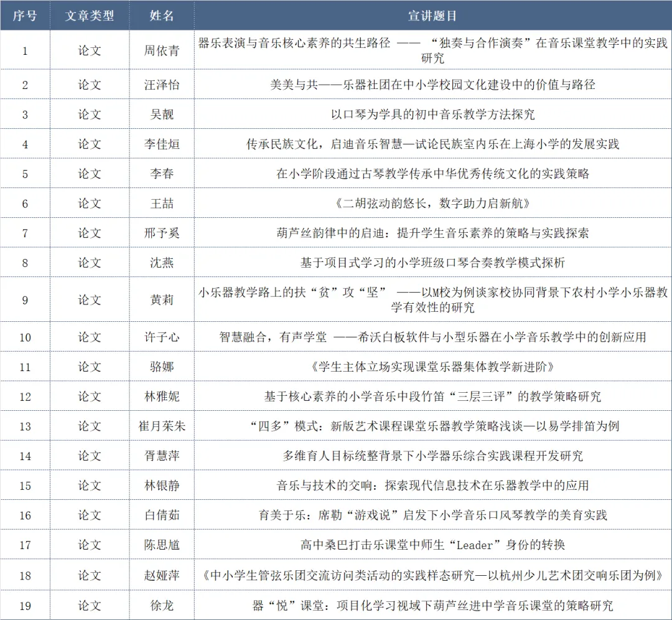The height and width of the screenshot is (620, 672).
Task: Click the title starting 传承民族文化，启迪音乐智慧
Action: pyautogui.click(x=432, y=144)
